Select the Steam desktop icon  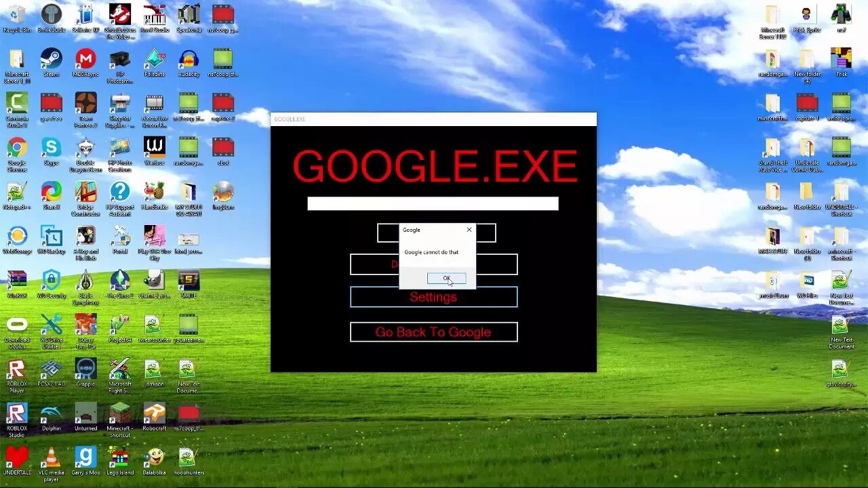52,62
